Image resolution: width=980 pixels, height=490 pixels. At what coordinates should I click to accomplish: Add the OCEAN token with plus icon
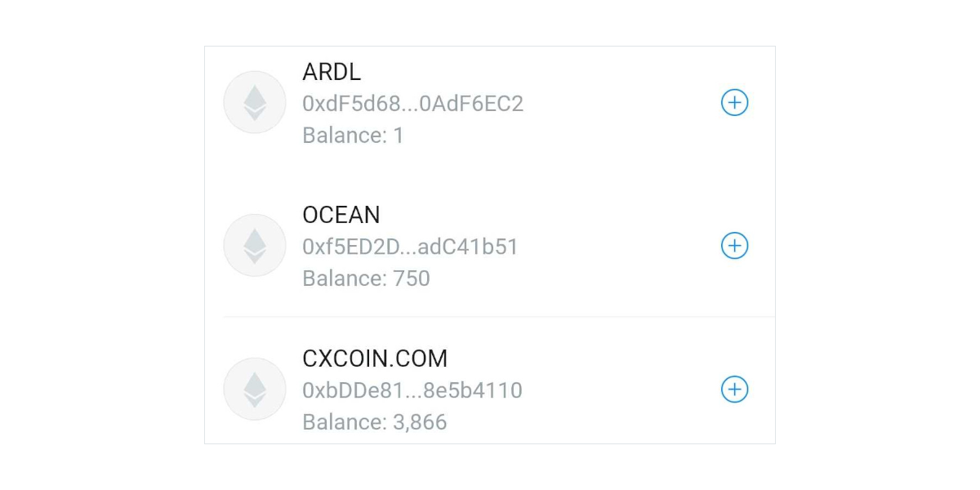coord(734,245)
